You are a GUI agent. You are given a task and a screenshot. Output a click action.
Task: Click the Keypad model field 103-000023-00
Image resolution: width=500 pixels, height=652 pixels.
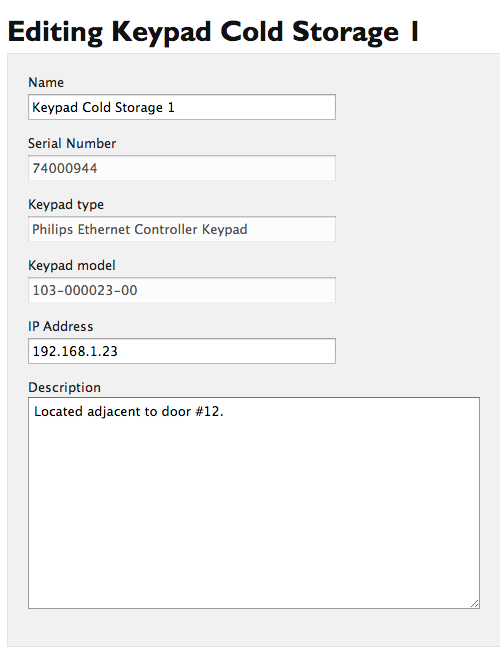point(182,290)
